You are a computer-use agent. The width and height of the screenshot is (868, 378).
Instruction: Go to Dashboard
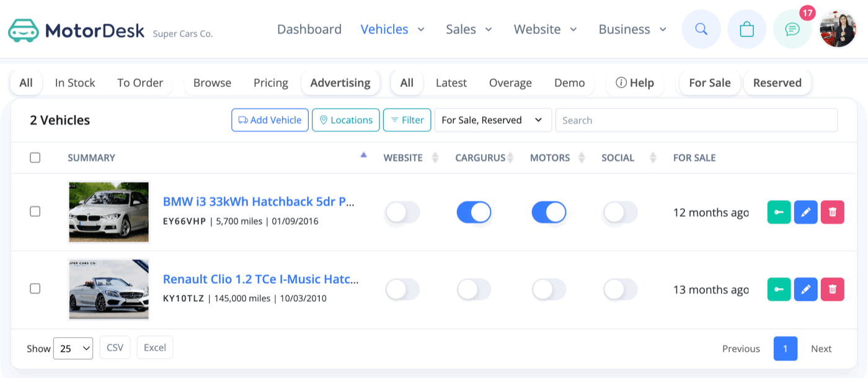(x=309, y=29)
